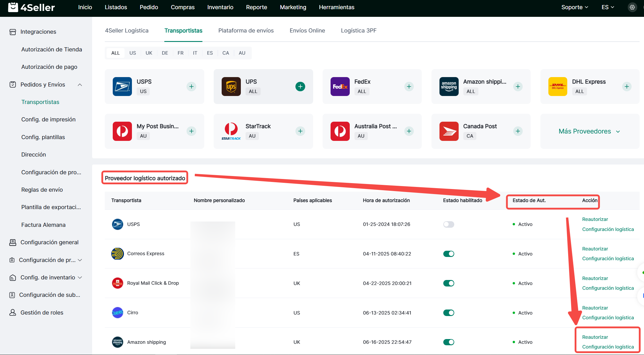
Task: Add Canada Post using plus icon
Action: [x=518, y=131]
